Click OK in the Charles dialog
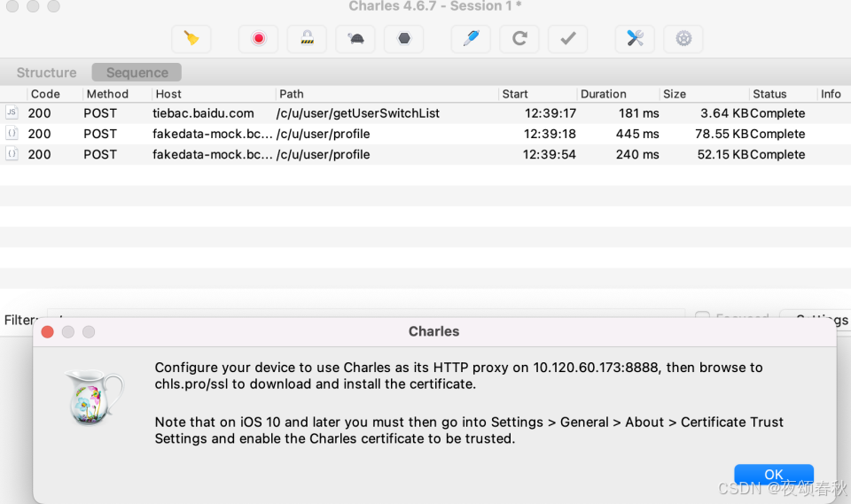 point(773,474)
